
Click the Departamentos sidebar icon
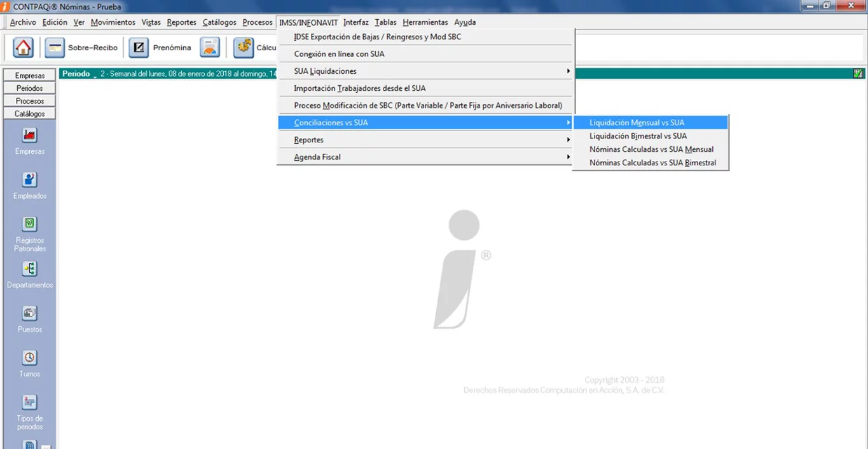click(x=30, y=269)
